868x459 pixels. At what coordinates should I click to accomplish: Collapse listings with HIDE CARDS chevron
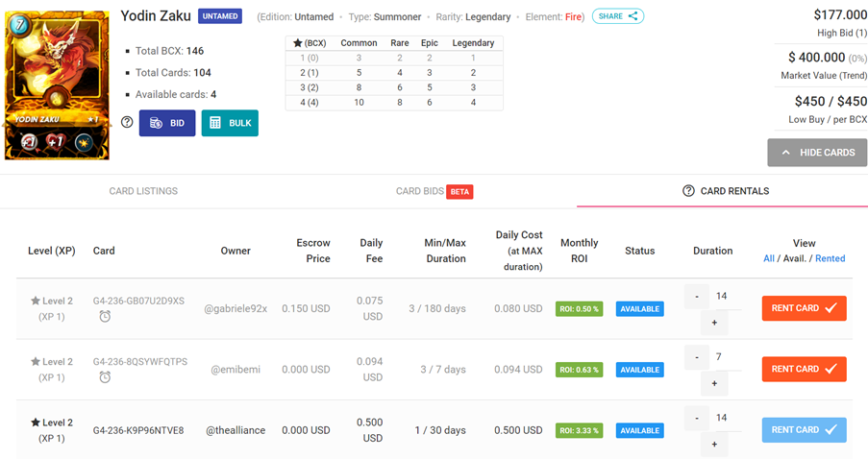tap(785, 153)
